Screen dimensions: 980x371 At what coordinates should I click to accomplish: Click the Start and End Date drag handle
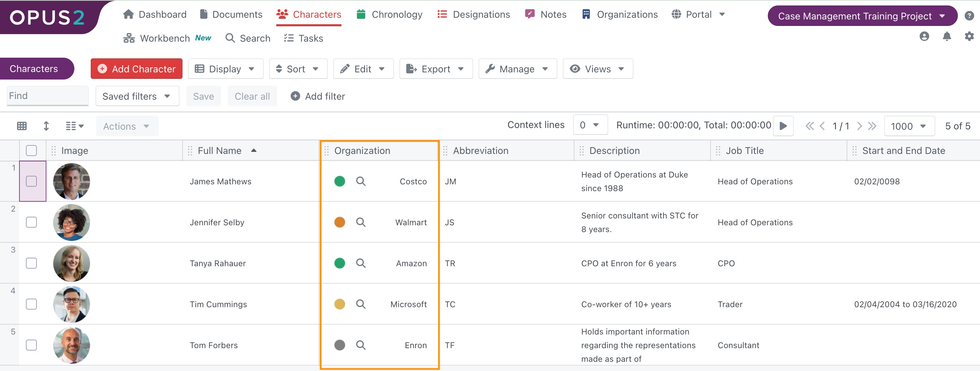(854, 151)
